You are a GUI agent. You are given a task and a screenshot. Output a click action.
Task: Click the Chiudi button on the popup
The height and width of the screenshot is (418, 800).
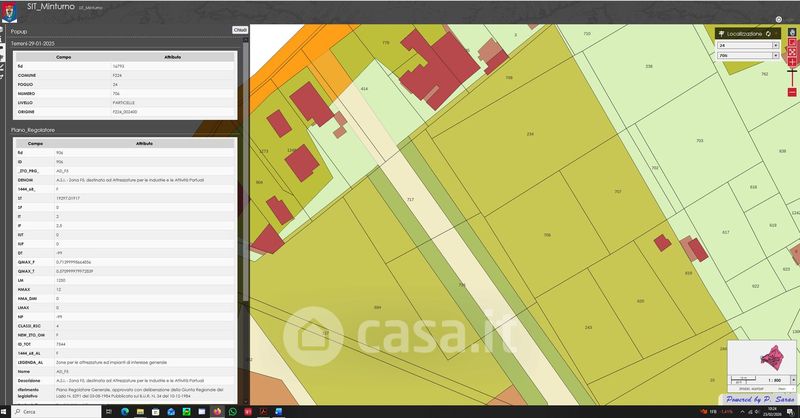tap(240, 31)
